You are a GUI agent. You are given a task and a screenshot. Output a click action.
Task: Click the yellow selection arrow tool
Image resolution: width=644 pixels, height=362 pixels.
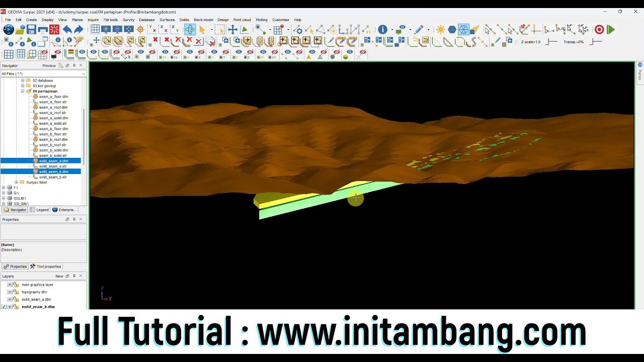[202, 30]
